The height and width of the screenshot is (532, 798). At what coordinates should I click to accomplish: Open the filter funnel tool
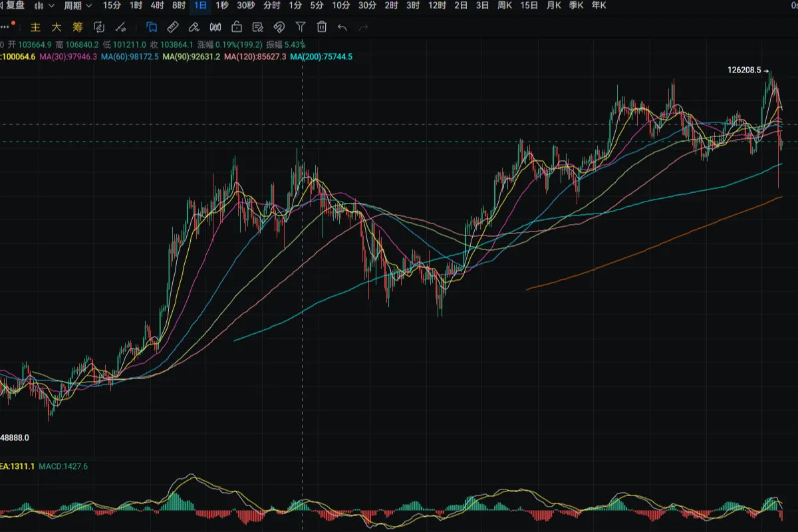[x=301, y=27]
